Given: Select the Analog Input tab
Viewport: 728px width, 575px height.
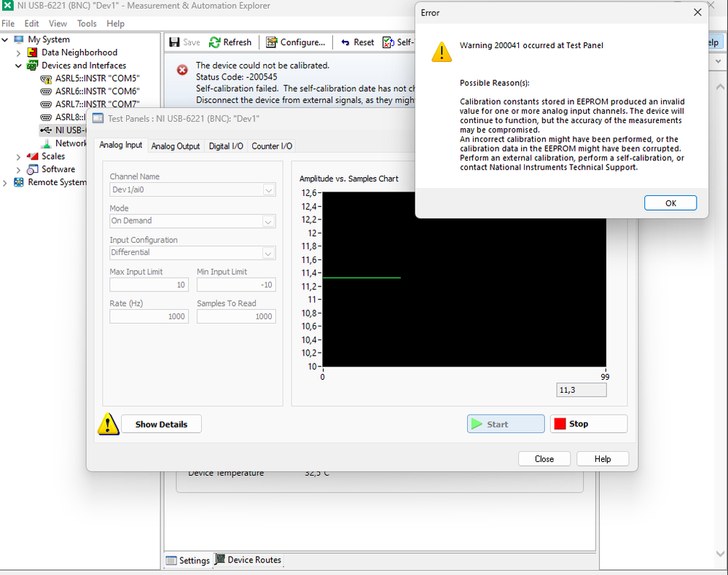Looking at the screenshot, I should (x=121, y=145).
